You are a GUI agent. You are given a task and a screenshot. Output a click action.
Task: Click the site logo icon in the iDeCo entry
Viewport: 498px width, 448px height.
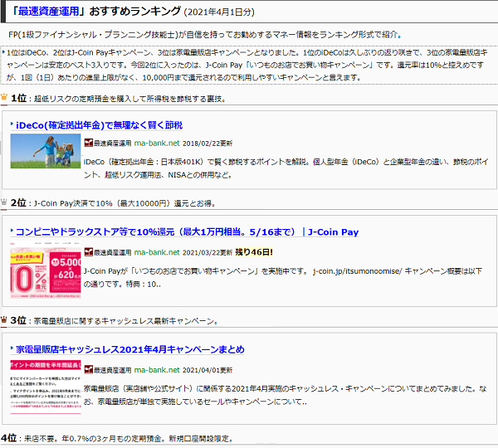click(89, 143)
